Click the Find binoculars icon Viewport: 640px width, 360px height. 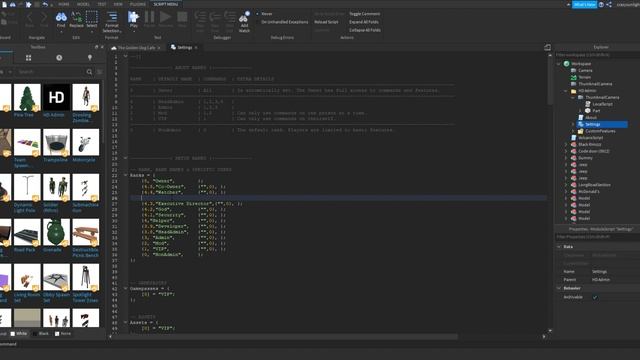pyautogui.click(x=61, y=17)
